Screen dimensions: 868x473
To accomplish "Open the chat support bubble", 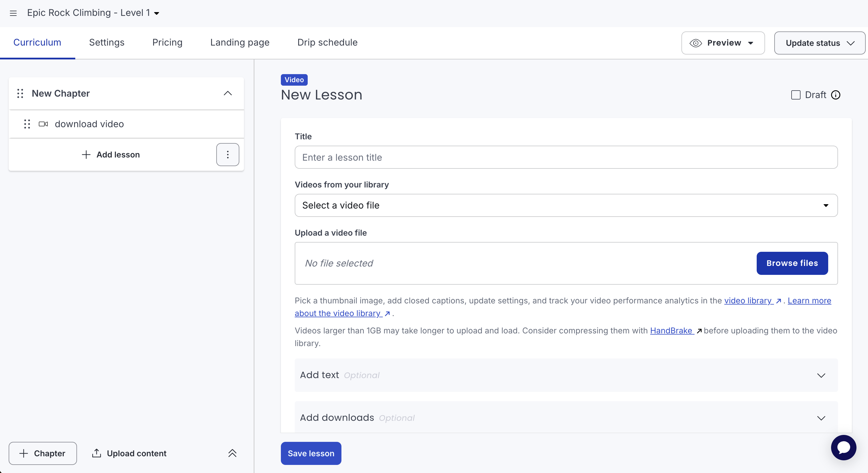I will tap(843, 447).
